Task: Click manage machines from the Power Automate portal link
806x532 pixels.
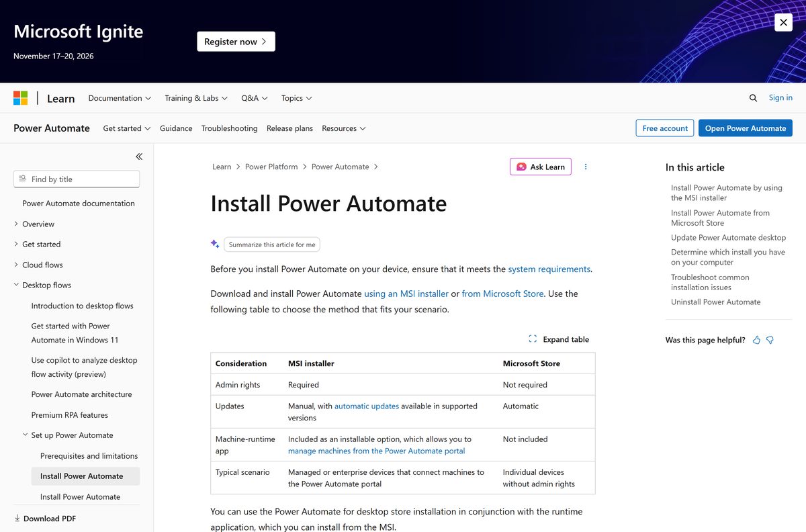Action: pos(376,451)
